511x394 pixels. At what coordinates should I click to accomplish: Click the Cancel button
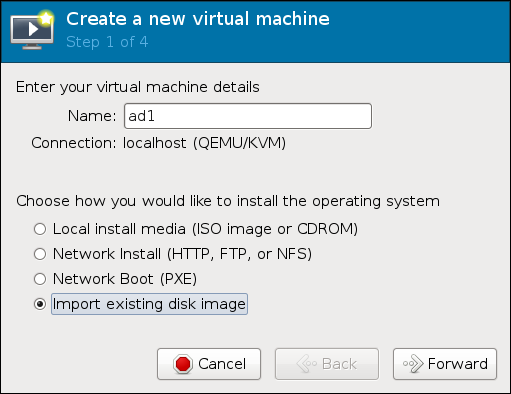click(x=209, y=364)
